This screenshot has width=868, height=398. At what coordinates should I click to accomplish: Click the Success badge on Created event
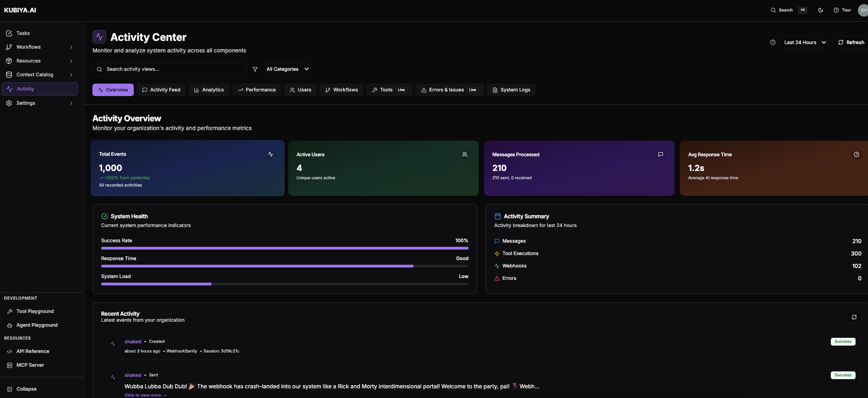point(843,341)
